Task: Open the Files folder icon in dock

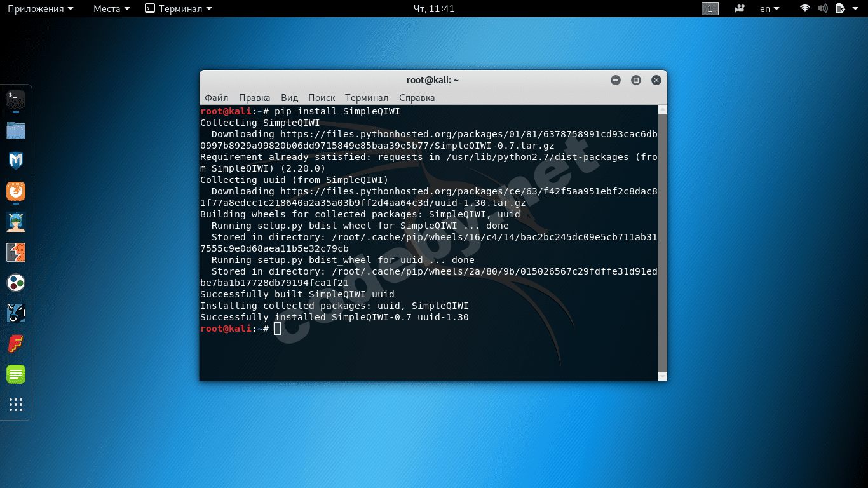Action: 16,130
